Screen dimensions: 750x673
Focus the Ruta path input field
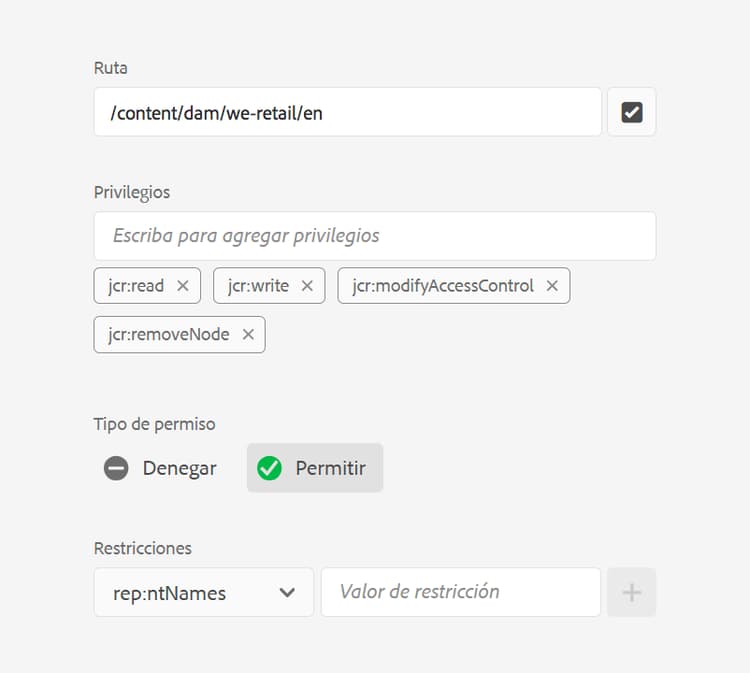(347, 112)
